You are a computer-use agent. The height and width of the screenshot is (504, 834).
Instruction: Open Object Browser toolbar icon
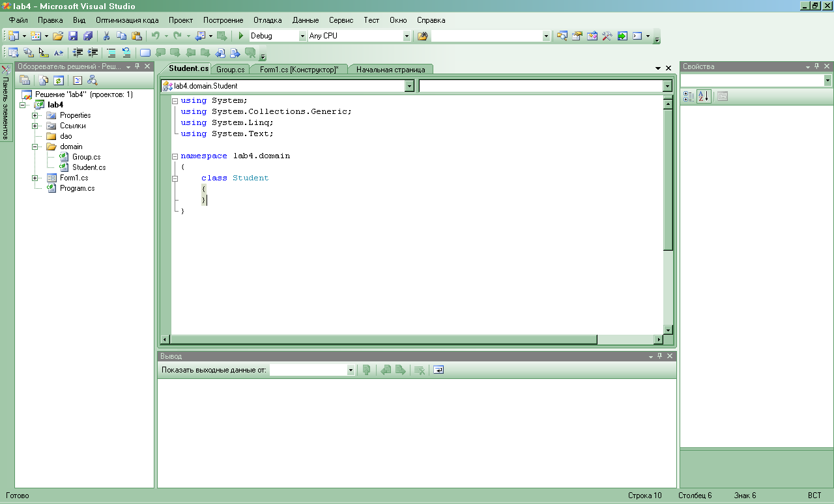coord(592,36)
